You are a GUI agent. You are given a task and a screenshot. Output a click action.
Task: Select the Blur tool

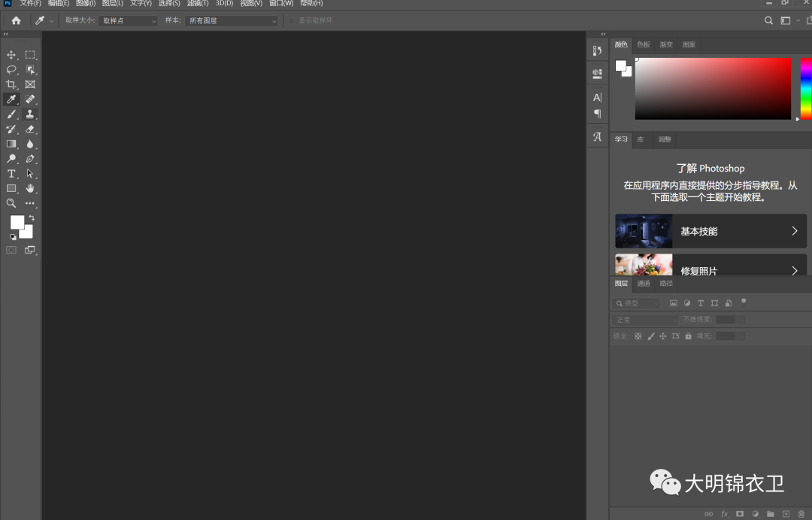30,144
